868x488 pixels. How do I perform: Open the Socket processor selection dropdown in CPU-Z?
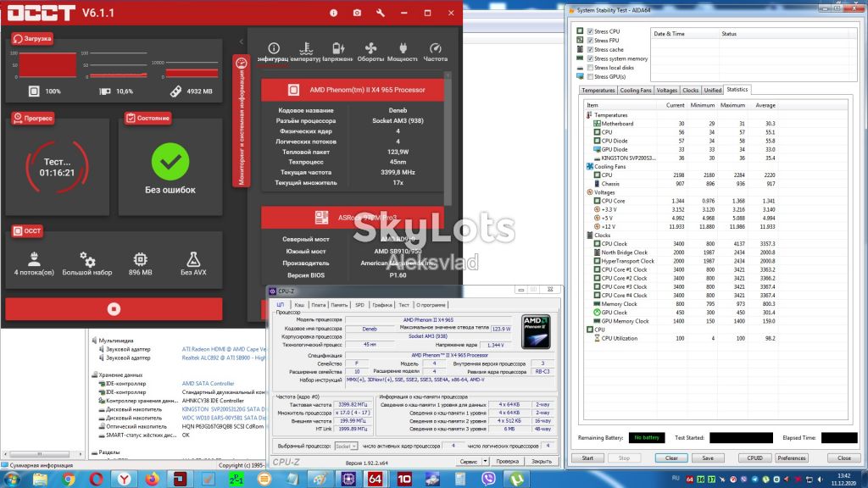346,446
